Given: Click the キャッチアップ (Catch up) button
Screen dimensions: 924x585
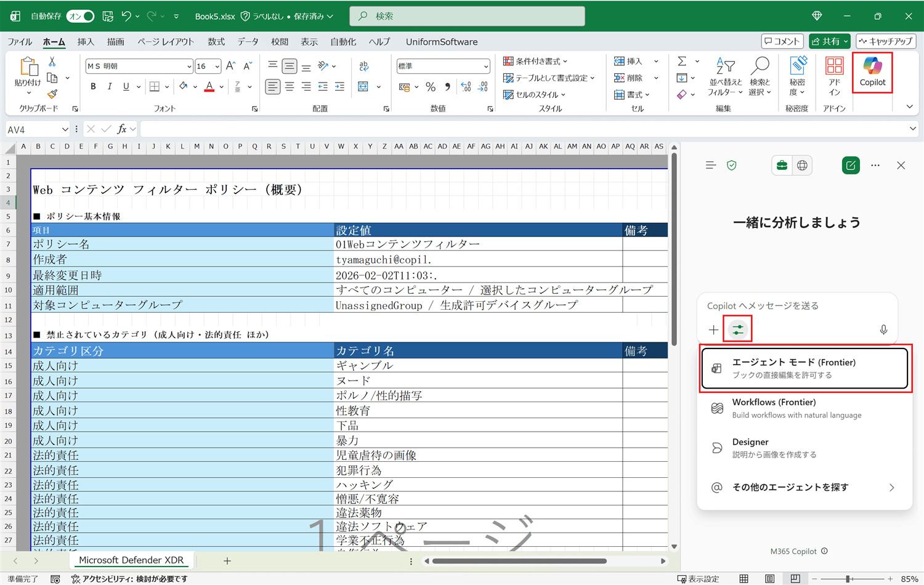Looking at the screenshot, I should pyautogui.click(x=886, y=41).
